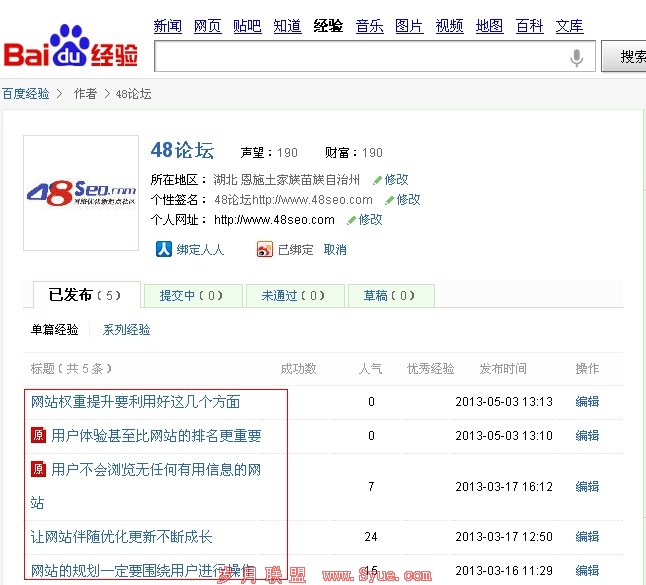Open the 文库 navigation link

click(x=569, y=26)
